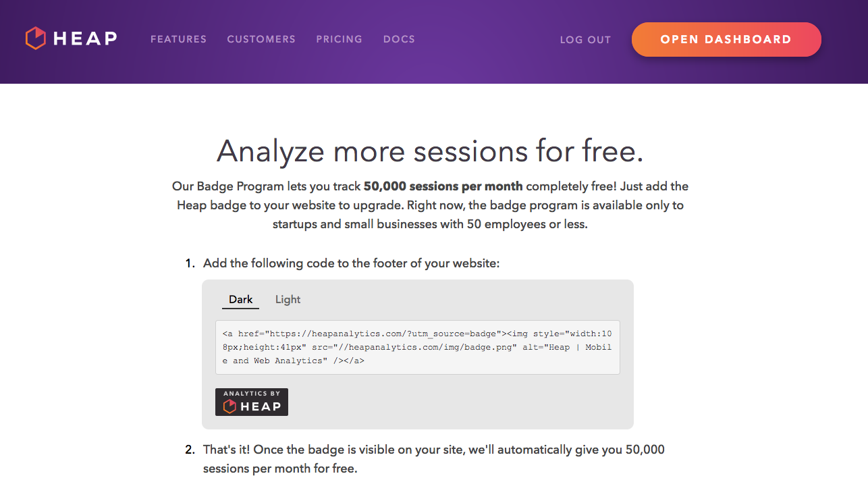Click inside the badge embed code box
This screenshot has width=868, height=503.
coord(418,347)
